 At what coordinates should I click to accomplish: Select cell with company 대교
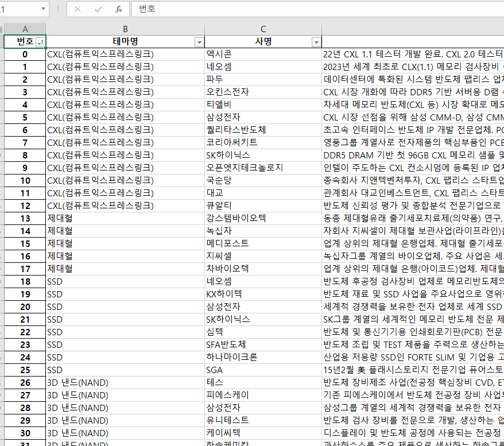263,193
